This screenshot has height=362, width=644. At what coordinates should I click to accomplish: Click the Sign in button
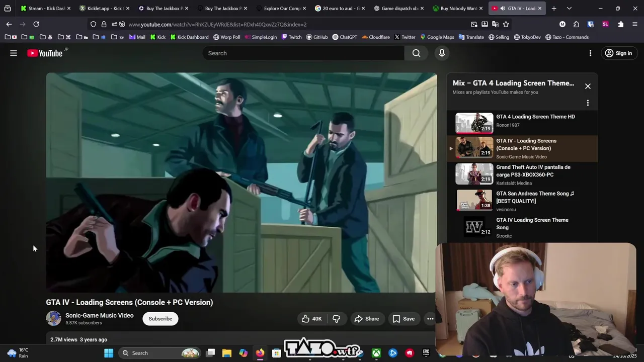coord(618,53)
